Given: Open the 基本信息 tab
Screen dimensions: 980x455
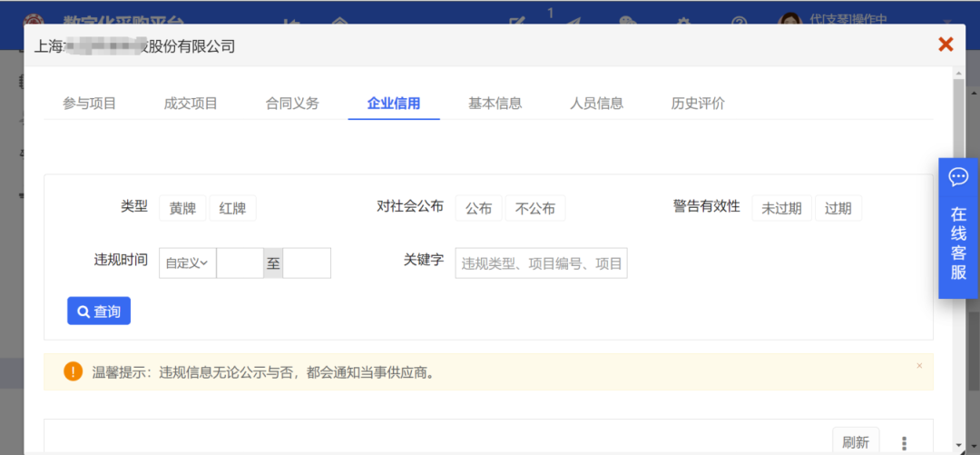Looking at the screenshot, I should (x=495, y=104).
